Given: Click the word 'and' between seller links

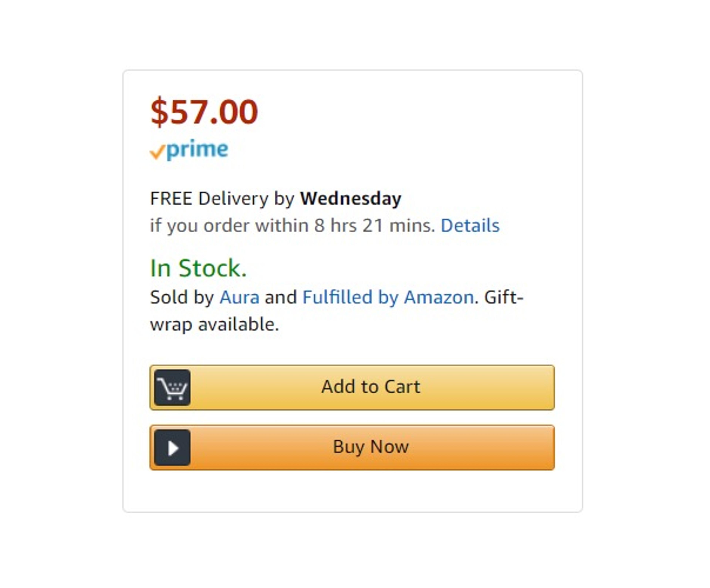Looking at the screenshot, I should coord(281,298).
